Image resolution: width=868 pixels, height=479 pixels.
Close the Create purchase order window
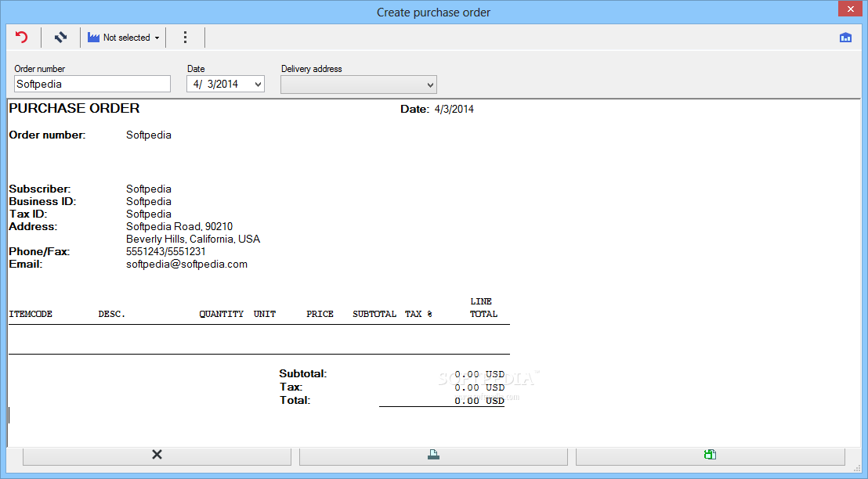tap(850, 9)
